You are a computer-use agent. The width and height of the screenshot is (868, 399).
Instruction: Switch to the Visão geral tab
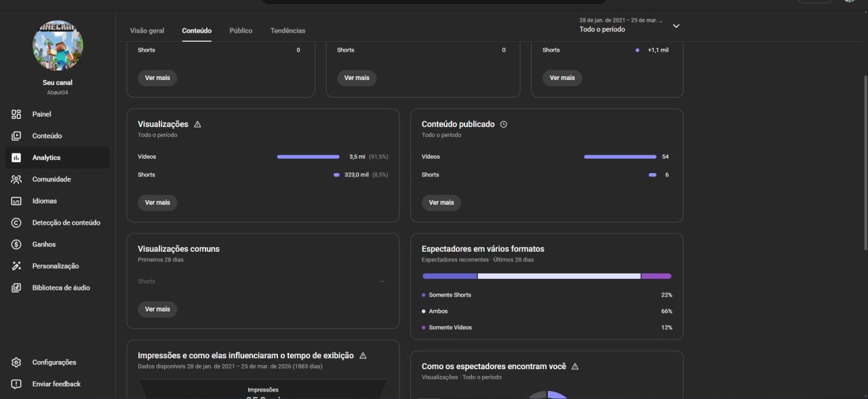click(147, 31)
